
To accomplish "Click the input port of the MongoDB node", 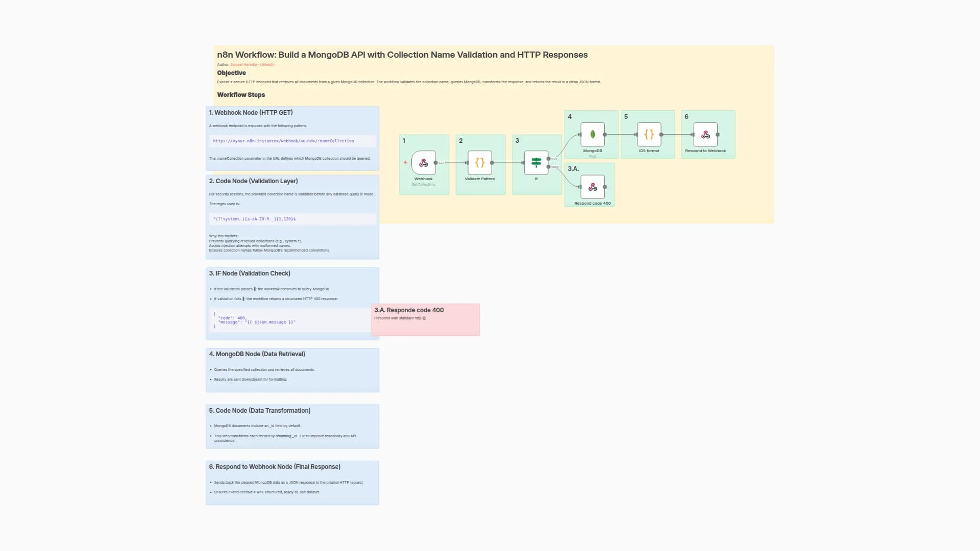I will point(580,134).
